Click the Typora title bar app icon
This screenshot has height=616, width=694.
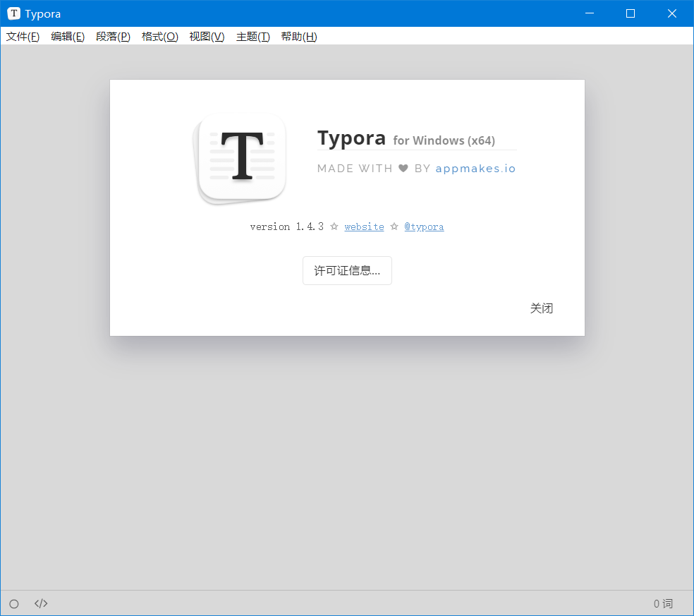pos(13,13)
